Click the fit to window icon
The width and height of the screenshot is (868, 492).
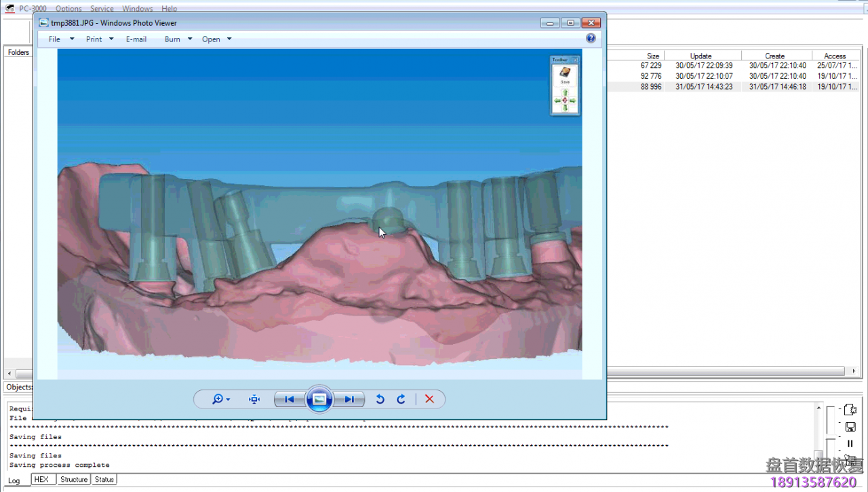click(254, 400)
